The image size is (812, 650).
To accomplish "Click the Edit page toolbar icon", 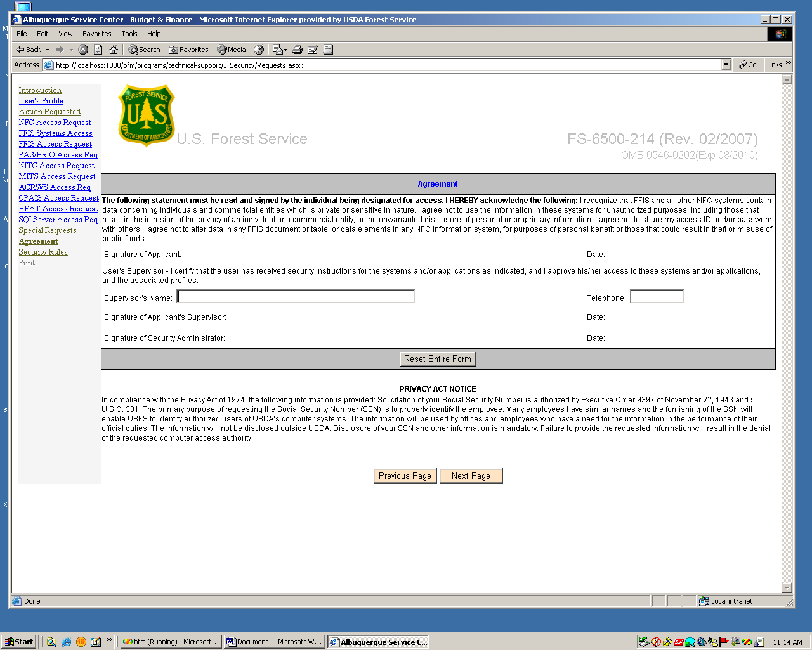I will click(313, 50).
